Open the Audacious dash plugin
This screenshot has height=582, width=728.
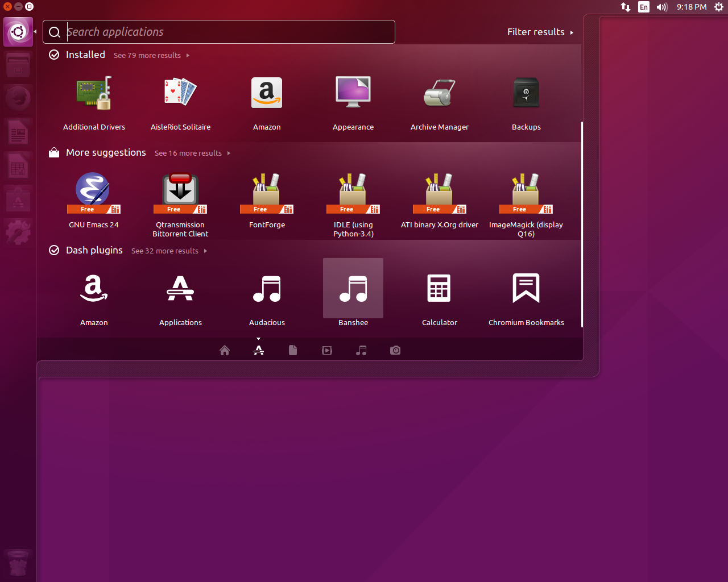[267, 299]
